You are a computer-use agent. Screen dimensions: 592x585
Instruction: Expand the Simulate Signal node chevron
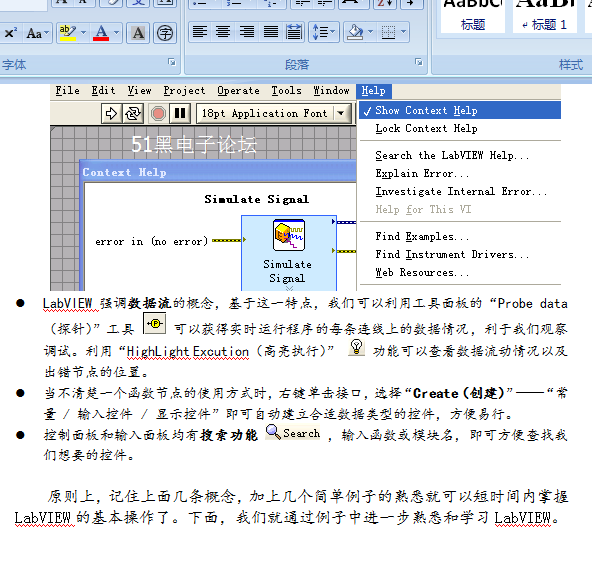289,289
